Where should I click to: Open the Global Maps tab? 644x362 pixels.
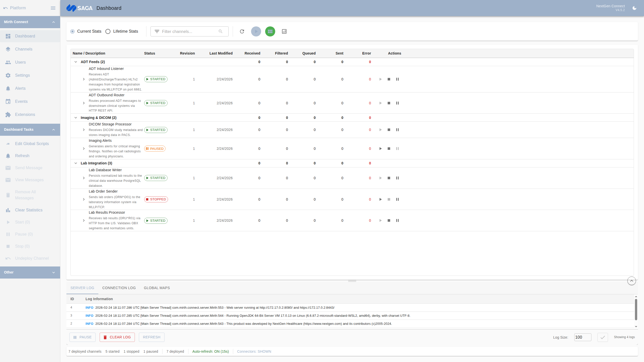click(x=157, y=288)
